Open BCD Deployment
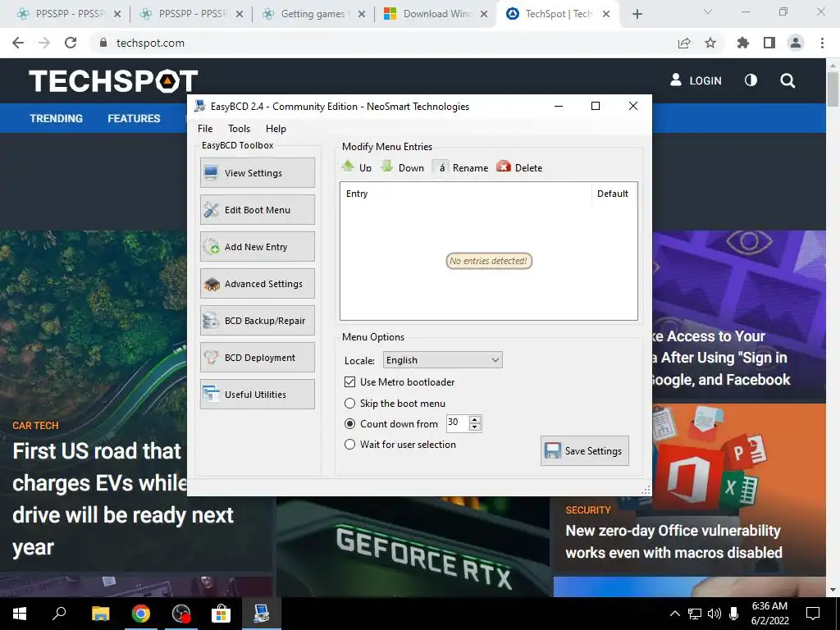Viewport: 840px width, 630px height. [x=257, y=358]
